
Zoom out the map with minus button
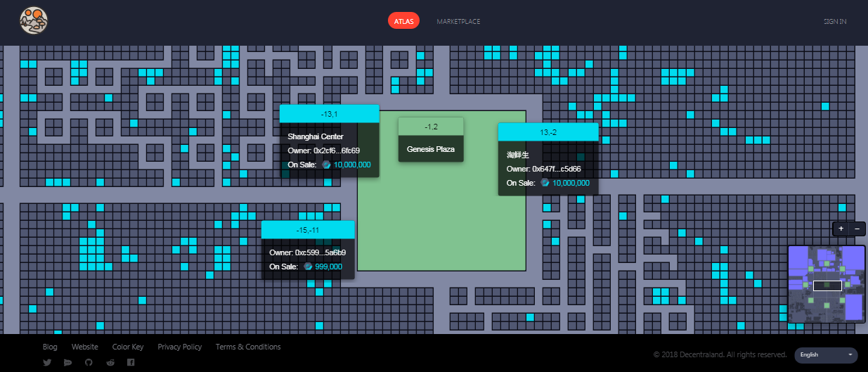[857, 229]
